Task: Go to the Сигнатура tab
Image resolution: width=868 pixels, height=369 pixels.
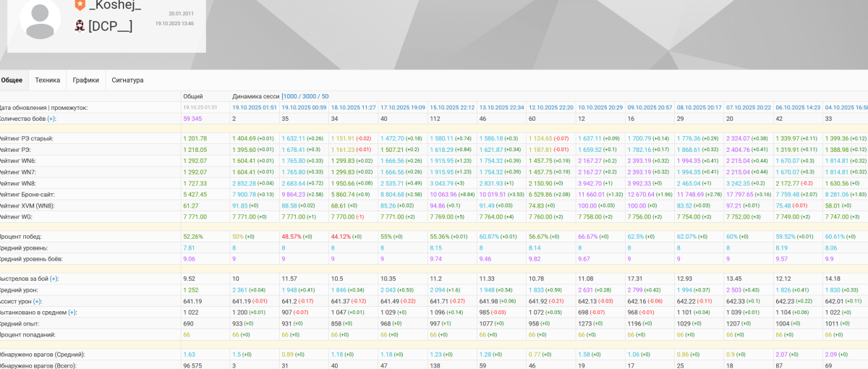Action: (x=127, y=80)
